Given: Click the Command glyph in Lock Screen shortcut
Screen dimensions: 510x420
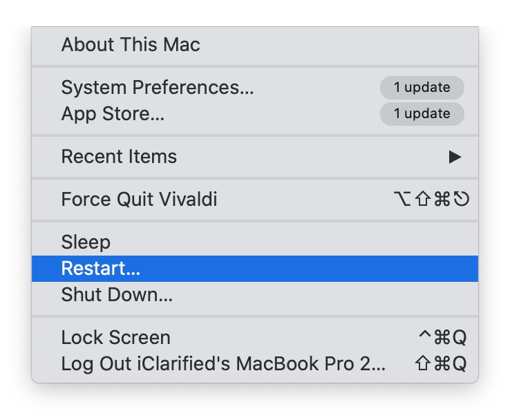Looking at the screenshot, I should pyautogui.click(x=442, y=338).
